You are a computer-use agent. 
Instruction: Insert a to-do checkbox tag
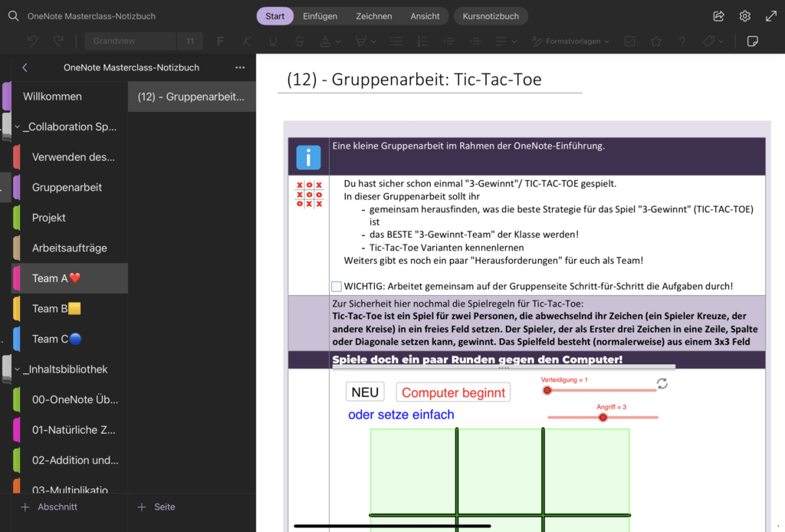point(630,41)
